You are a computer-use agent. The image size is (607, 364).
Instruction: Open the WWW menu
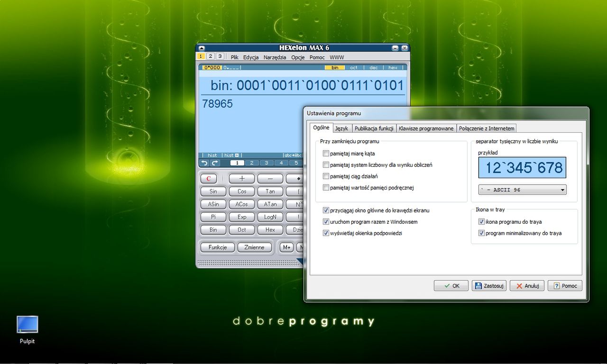pyautogui.click(x=337, y=57)
